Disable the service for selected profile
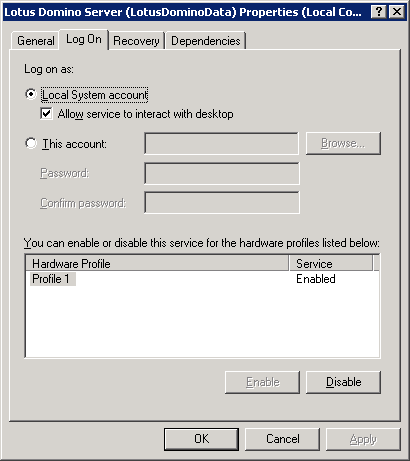Viewport: 410px width, 461px height. (x=343, y=382)
